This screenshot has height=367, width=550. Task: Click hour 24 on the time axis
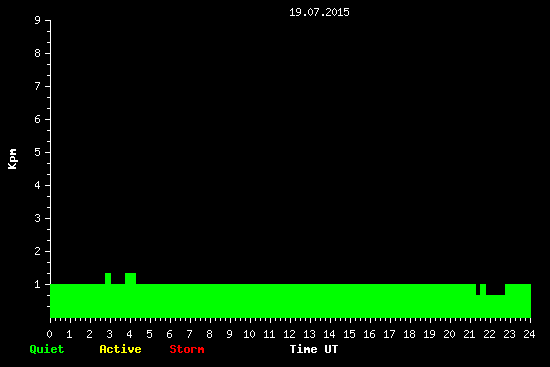pyautogui.click(x=529, y=334)
